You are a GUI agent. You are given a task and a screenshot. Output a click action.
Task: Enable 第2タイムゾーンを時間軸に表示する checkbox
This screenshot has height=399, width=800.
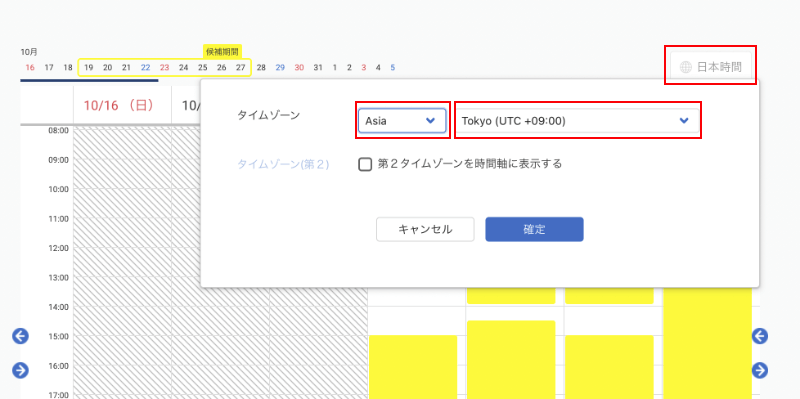point(365,164)
